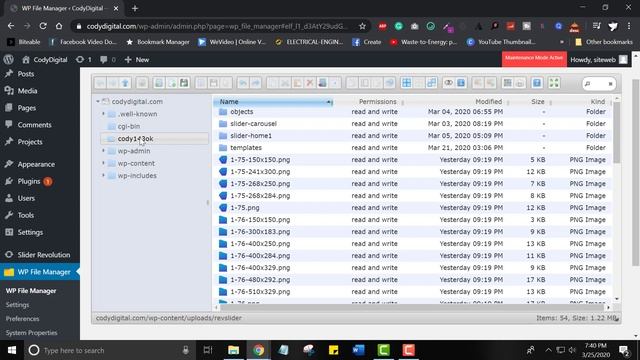Open System Properties submenu link
Screen dimensions: 640x360
click(x=31, y=333)
